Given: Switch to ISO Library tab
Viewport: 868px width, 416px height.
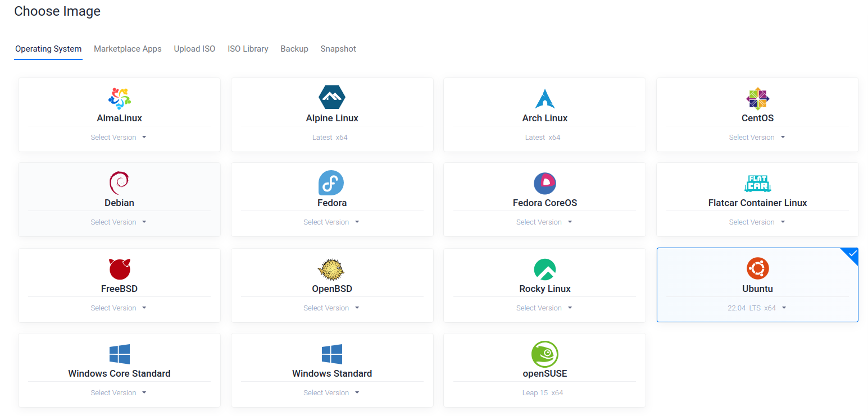Looking at the screenshot, I should tap(248, 49).
